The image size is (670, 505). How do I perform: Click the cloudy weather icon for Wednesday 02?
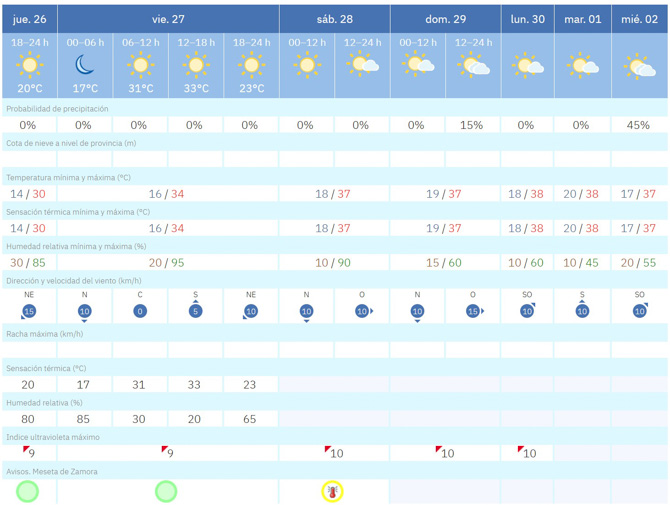click(x=640, y=68)
